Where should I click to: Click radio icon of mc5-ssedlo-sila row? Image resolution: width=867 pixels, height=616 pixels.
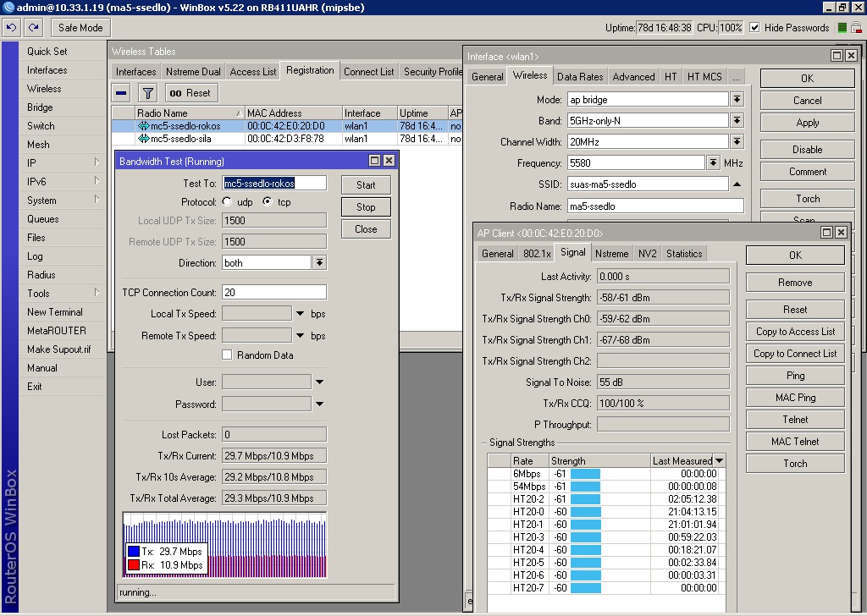(x=143, y=139)
